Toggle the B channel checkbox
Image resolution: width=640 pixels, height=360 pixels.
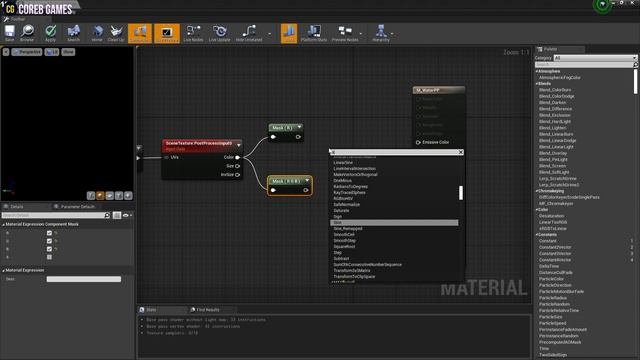coord(49,249)
